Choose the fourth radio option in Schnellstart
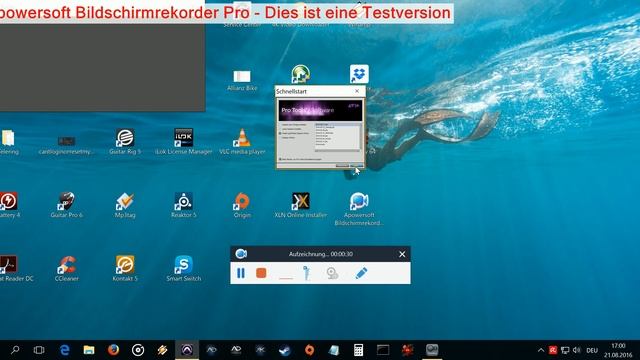Image resolution: width=640 pixels, height=360 pixels. (x=280, y=138)
